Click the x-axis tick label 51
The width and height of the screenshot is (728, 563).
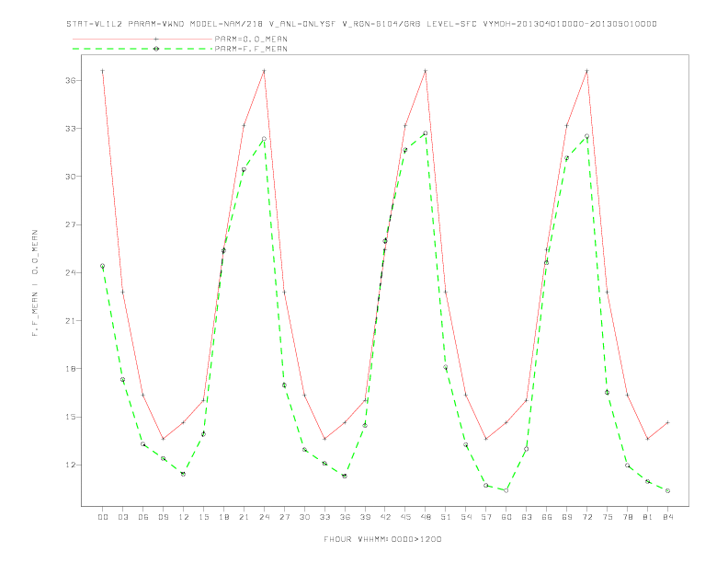pyautogui.click(x=446, y=517)
